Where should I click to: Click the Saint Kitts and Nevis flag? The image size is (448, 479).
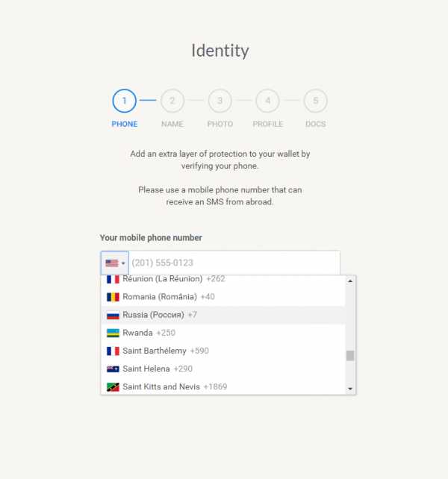click(113, 387)
